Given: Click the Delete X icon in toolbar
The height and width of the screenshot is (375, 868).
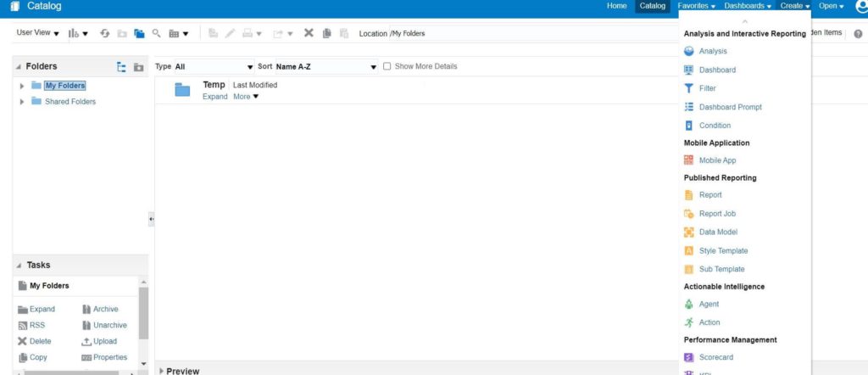Looking at the screenshot, I should pyautogui.click(x=309, y=33).
